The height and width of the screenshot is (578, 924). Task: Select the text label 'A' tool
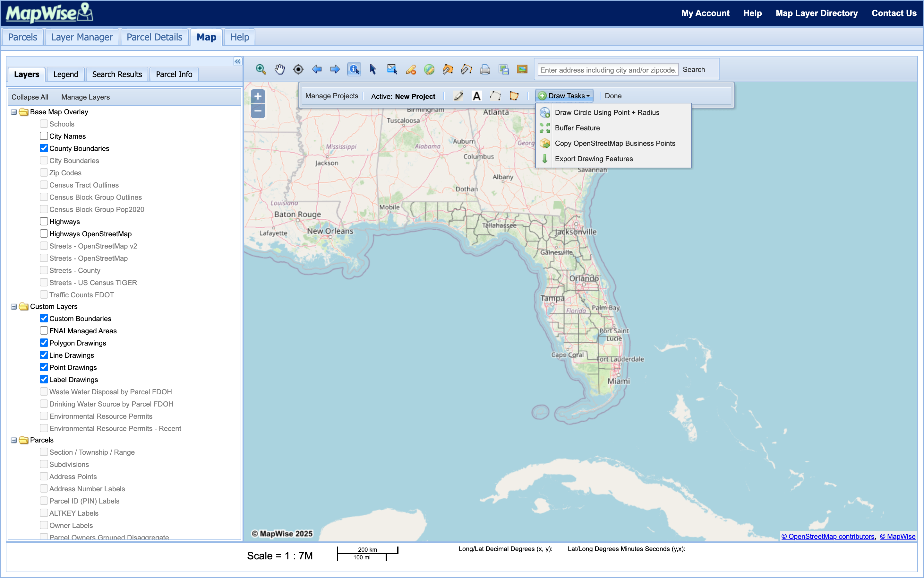coord(477,96)
